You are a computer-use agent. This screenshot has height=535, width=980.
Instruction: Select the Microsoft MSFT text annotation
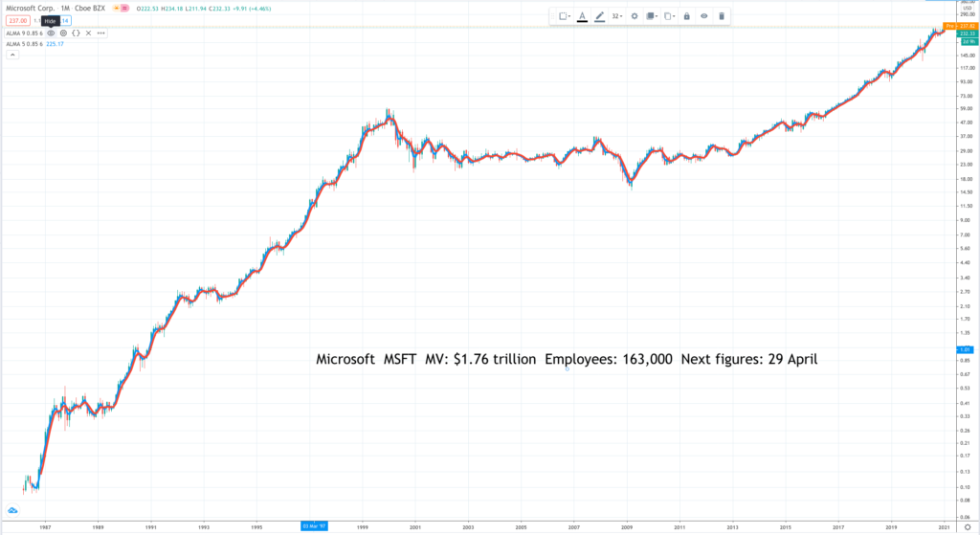coord(567,359)
